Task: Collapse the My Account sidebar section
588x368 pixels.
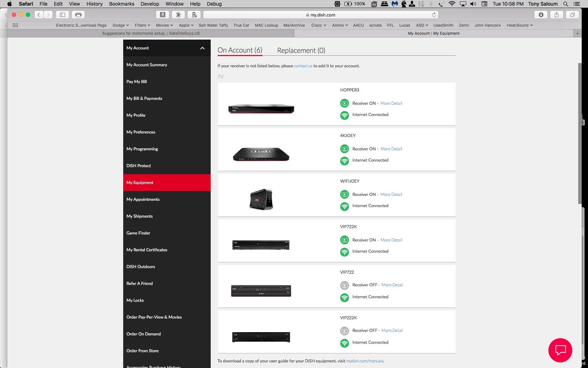Action: [x=202, y=48]
